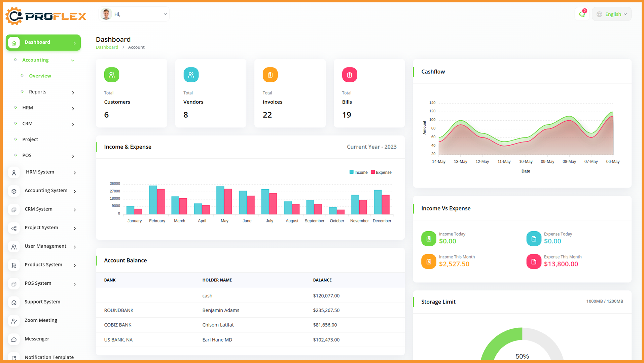This screenshot has width=644, height=363.
Task: Open the Overview menu item
Action: click(x=40, y=76)
